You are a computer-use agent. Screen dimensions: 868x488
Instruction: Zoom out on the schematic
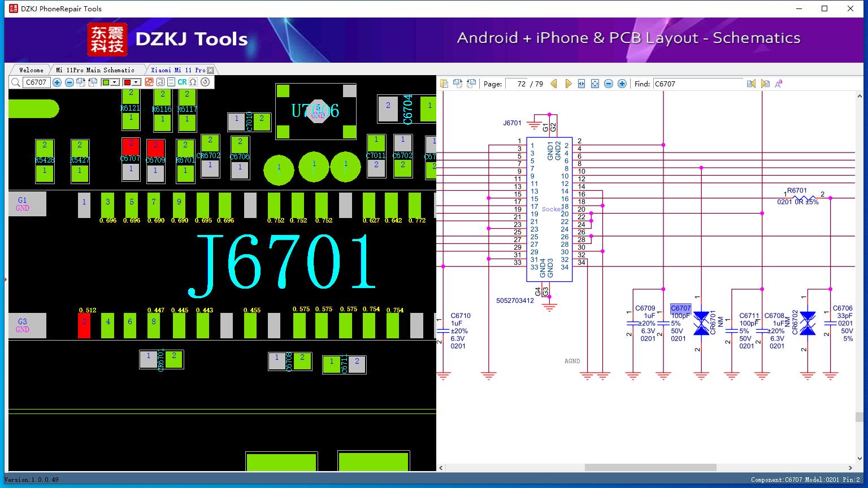(x=609, y=84)
